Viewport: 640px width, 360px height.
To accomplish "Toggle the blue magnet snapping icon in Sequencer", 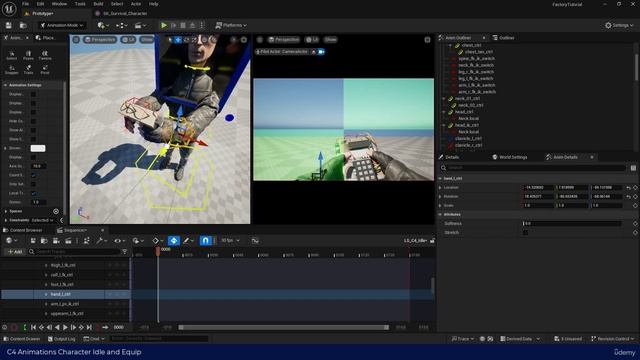I will [205, 241].
